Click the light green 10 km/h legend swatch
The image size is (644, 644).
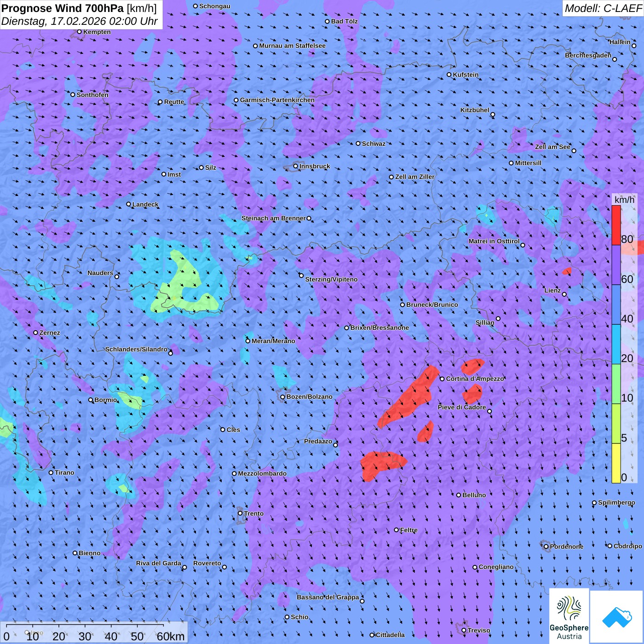click(616, 384)
